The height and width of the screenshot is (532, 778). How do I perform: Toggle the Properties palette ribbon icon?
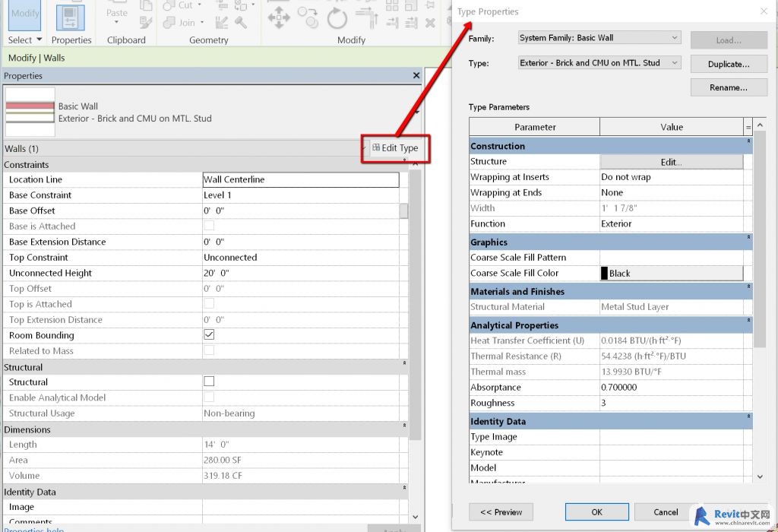[71, 17]
